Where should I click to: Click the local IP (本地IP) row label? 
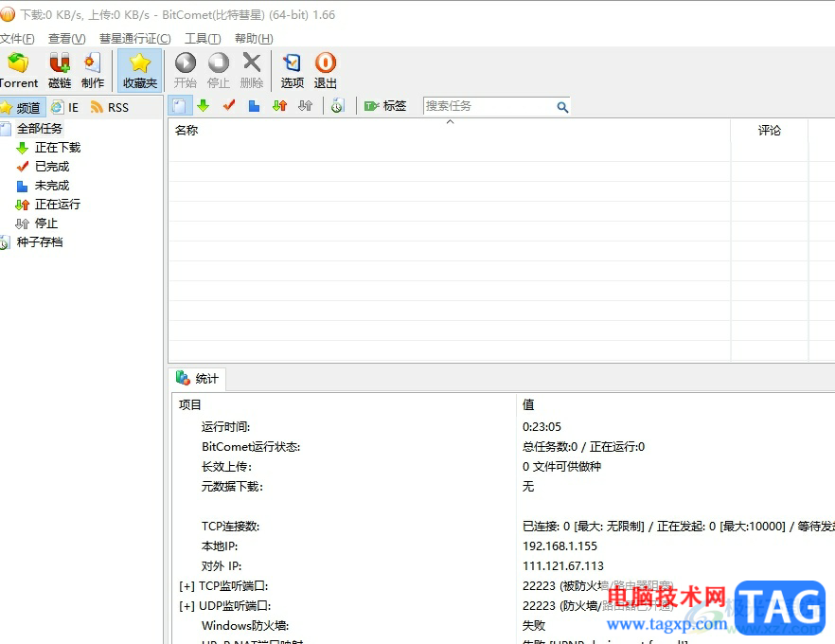220,546
